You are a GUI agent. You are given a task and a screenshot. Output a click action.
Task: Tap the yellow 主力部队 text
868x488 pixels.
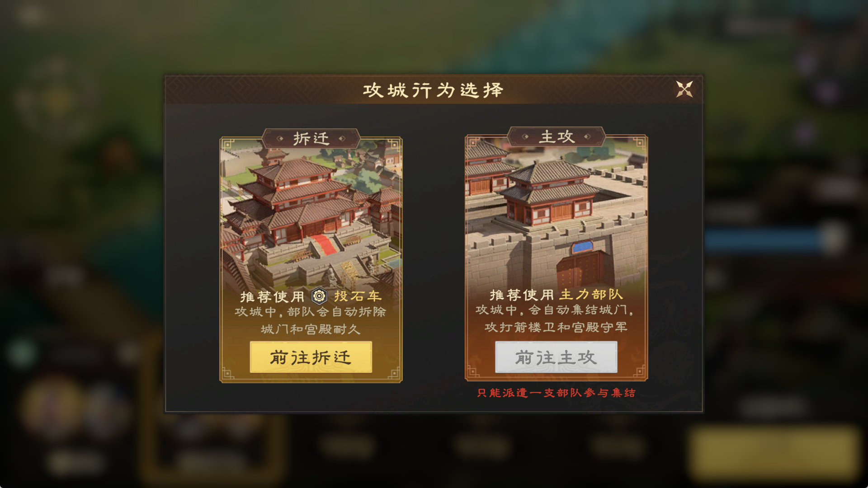[x=591, y=295]
